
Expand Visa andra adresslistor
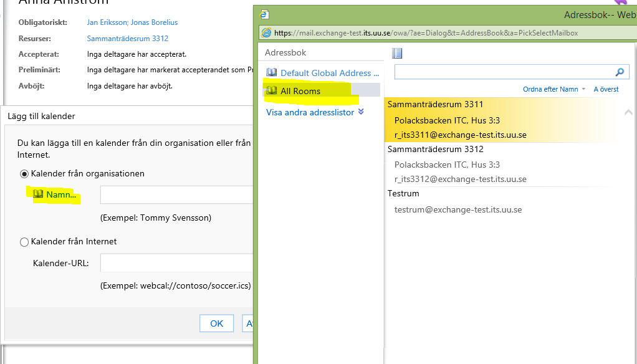[315, 112]
